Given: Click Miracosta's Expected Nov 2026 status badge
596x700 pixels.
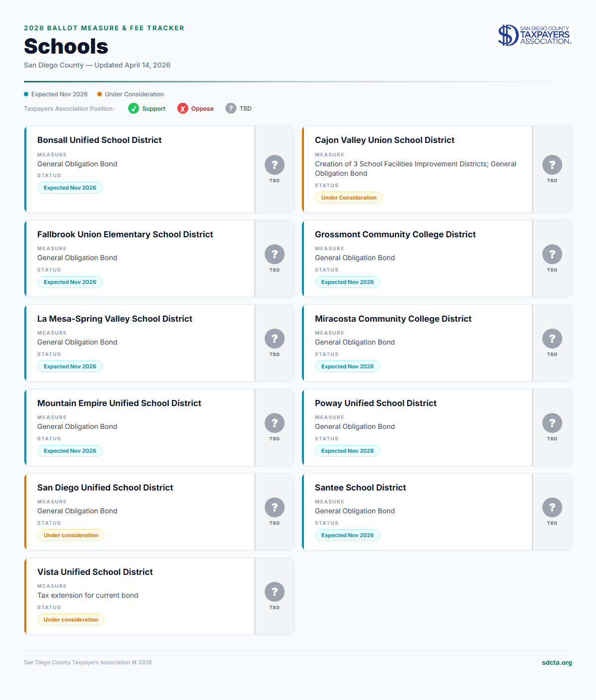Looking at the screenshot, I should (x=348, y=366).
